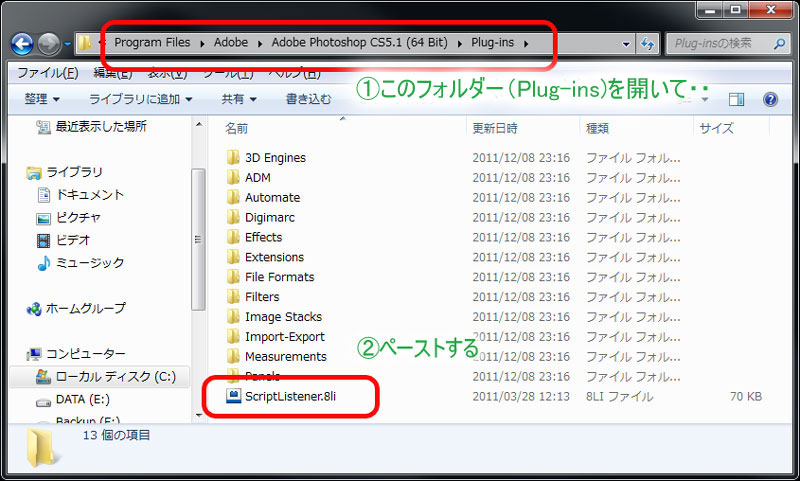The height and width of the screenshot is (481, 800).
Task: Click navigation pane scrollbar up arrow
Action: tap(199, 124)
